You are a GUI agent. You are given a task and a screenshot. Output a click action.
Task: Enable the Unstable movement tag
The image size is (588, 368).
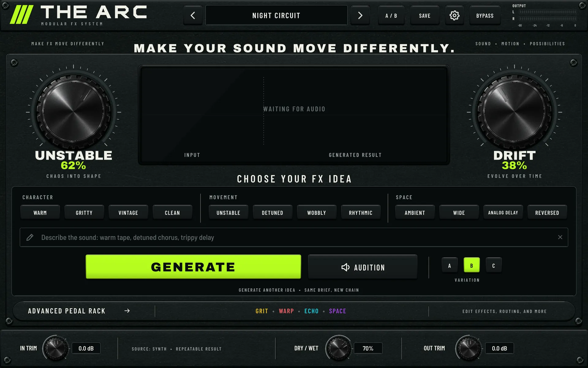click(228, 213)
